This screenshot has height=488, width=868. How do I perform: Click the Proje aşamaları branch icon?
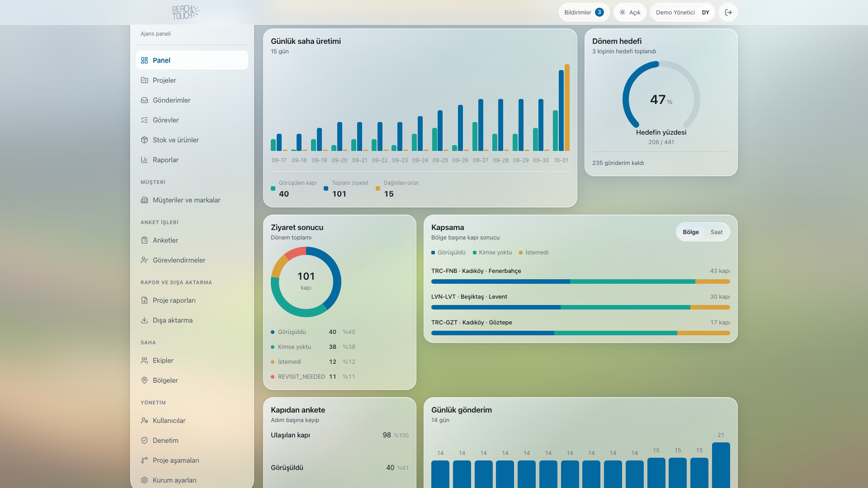click(x=144, y=460)
